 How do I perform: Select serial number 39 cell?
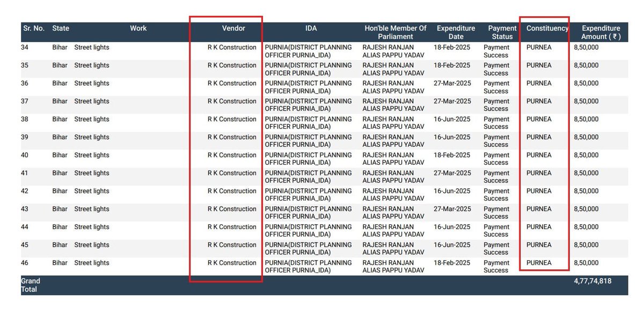25,137
